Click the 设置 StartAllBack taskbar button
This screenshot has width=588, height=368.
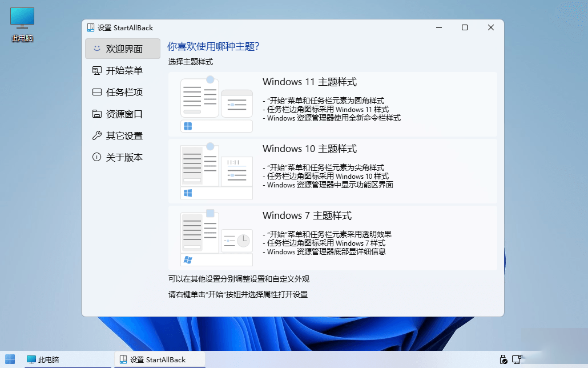tap(160, 360)
